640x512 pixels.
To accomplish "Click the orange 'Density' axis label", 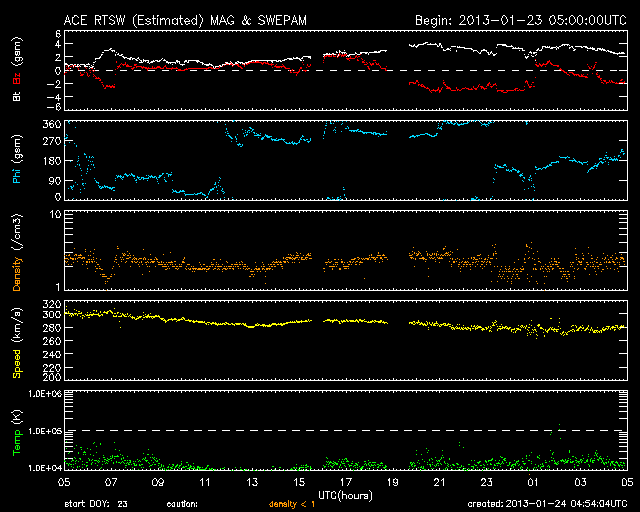I will click(17, 274).
